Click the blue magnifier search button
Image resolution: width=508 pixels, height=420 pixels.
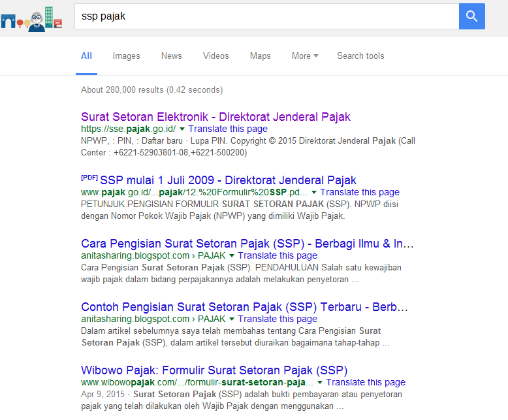(x=471, y=16)
